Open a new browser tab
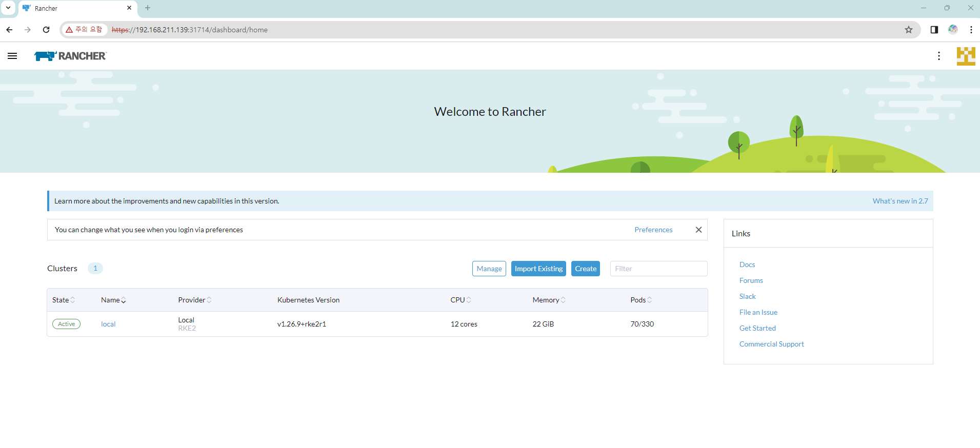This screenshot has width=980, height=448. tap(148, 8)
